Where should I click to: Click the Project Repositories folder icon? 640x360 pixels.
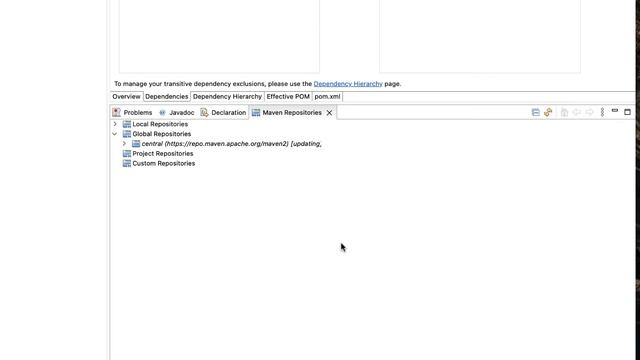click(127, 153)
